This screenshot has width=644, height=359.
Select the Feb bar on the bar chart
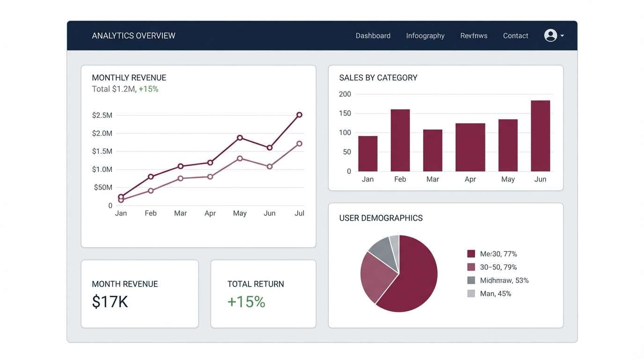[x=400, y=140]
